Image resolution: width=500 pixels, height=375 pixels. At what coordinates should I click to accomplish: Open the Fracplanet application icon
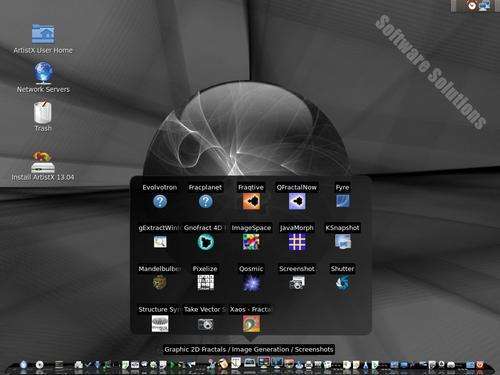point(205,201)
